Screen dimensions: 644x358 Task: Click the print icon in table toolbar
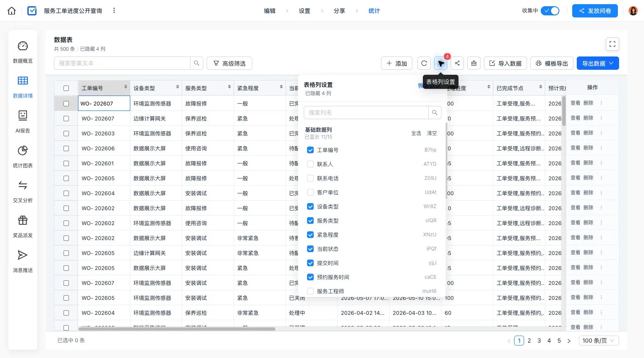(x=474, y=63)
